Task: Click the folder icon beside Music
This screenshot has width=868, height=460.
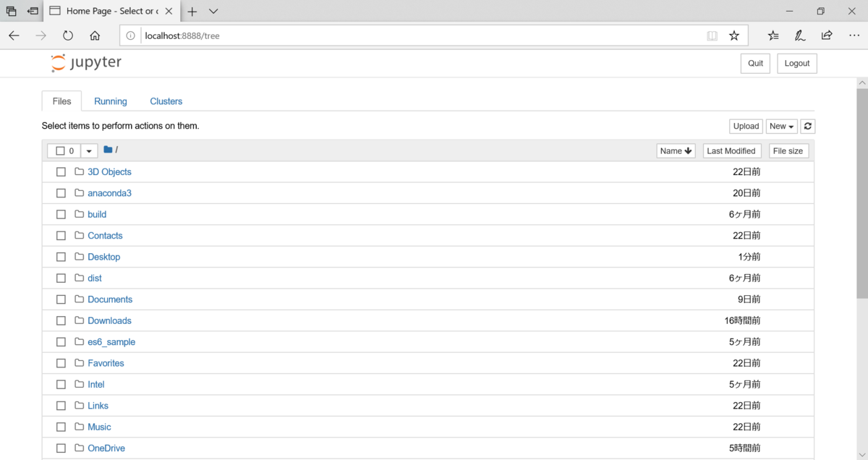Action: pyautogui.click(x=80, y=427)
